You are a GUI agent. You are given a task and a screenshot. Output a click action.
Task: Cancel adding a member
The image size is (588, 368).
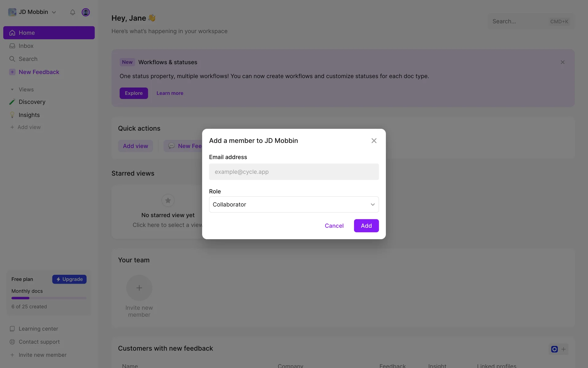point(334,226)
